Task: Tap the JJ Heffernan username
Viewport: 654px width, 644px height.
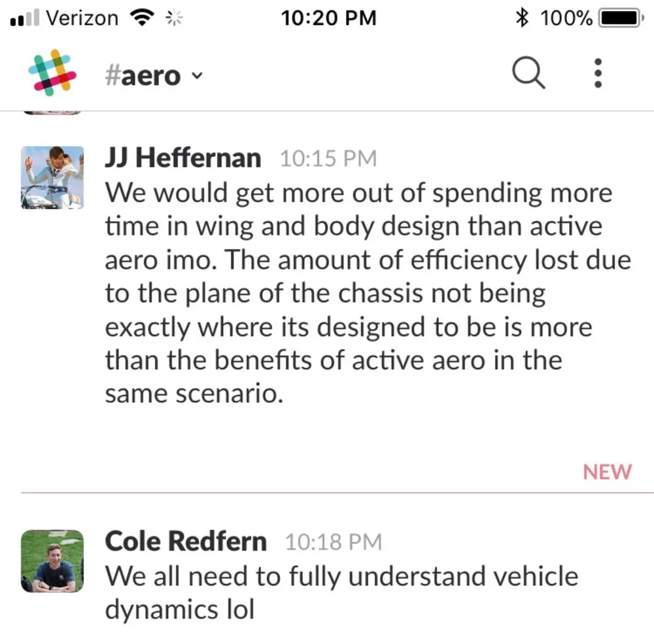Action: coord(182,158)
